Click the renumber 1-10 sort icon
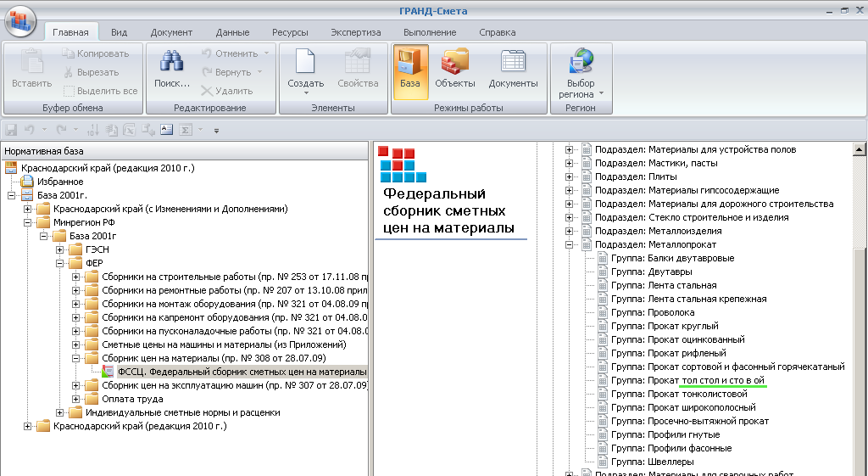868x476 pixels. (93, 130)
